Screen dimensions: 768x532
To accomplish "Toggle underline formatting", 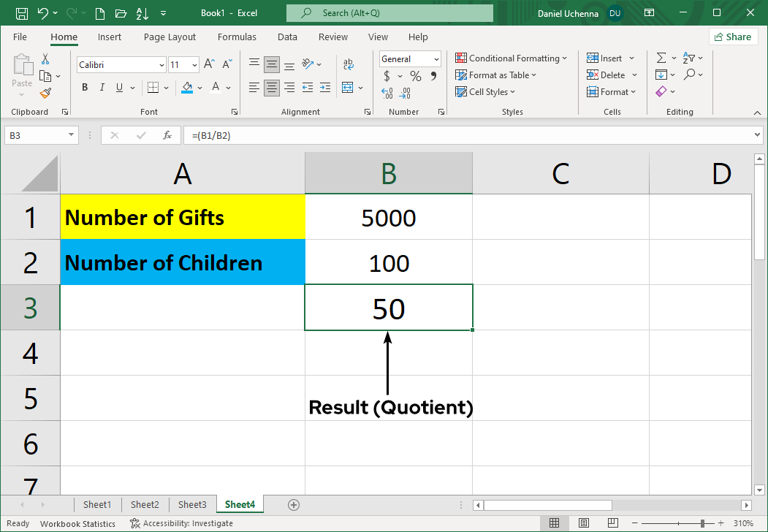I will click(x=118, y=87).
